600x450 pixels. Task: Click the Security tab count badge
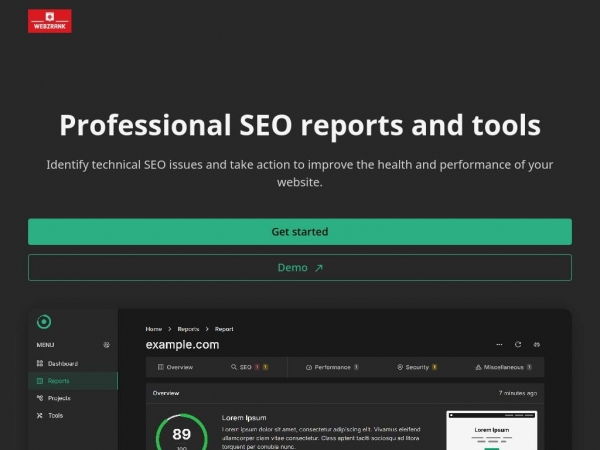(434, 367)
